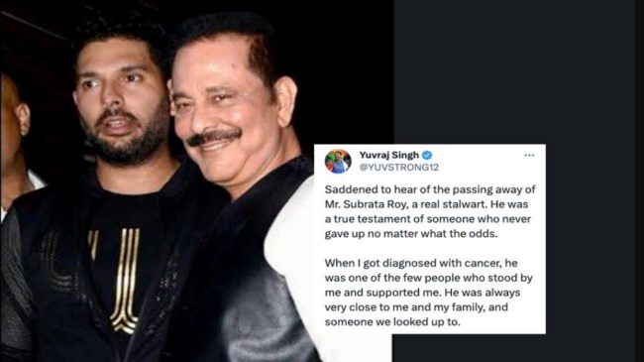Click the bearded man's face in photo
644x362 pixels.
[121, 103]
